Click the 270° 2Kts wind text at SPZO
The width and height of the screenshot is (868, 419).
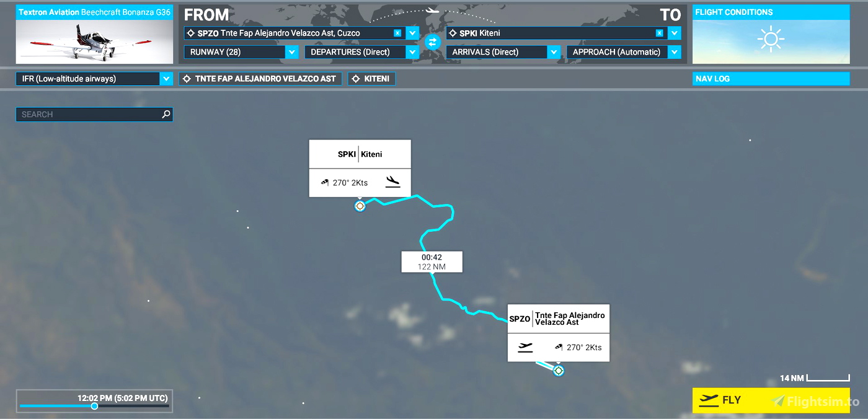pos(584,348)
